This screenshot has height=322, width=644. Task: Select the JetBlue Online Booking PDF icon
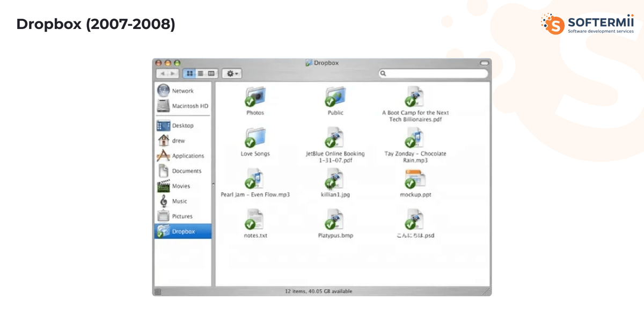pos(335,138)
